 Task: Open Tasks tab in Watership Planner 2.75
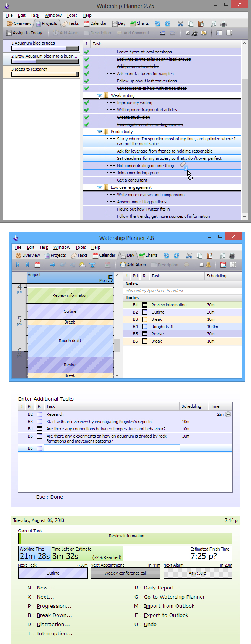70,23
